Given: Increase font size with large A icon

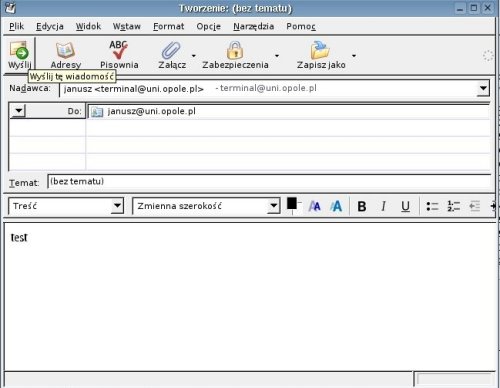Looking at the screenshot, I should tap(336, 206).
